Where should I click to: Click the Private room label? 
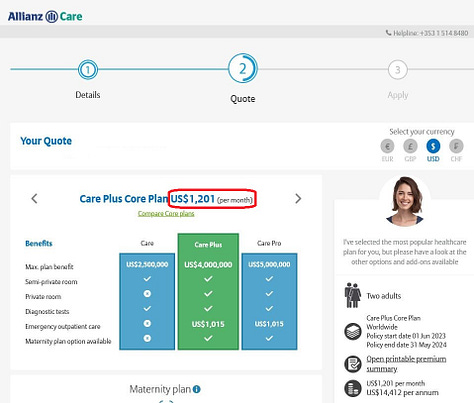43,297
